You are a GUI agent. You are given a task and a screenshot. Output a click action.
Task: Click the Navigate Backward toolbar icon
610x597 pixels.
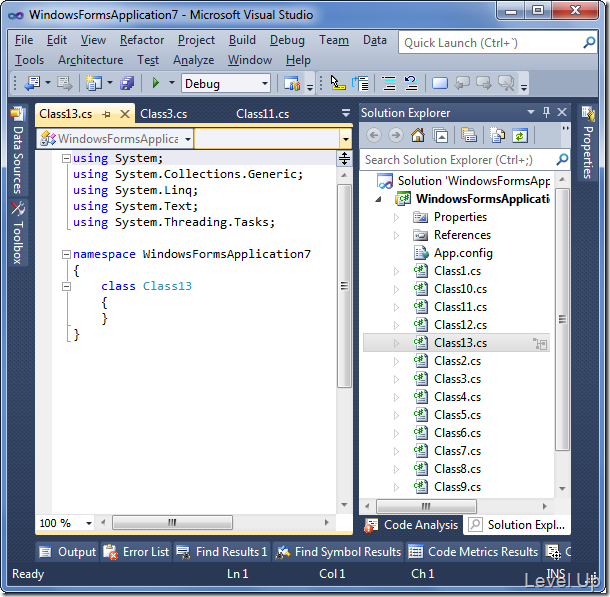tap(32, 83)
